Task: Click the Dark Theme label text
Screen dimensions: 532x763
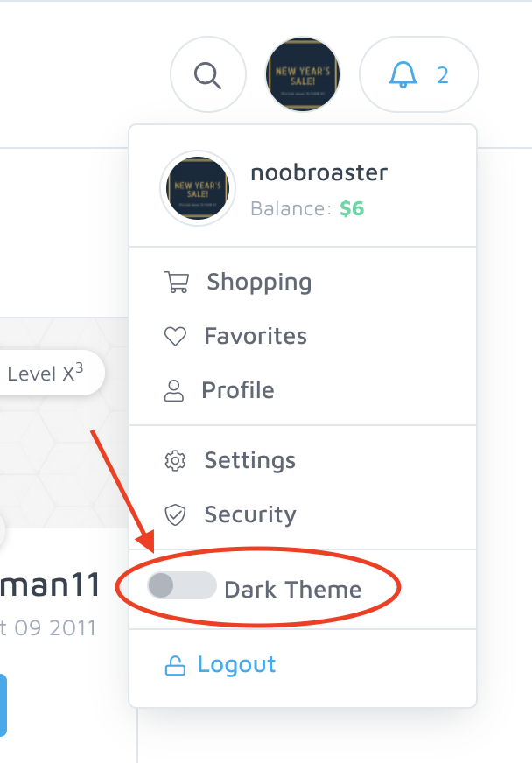Action: click(x=292, y=589)
